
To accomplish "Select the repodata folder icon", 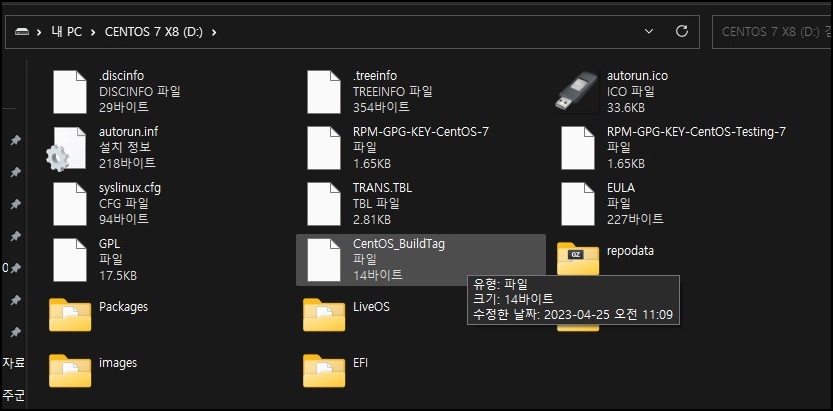I will tap(577, 259).
